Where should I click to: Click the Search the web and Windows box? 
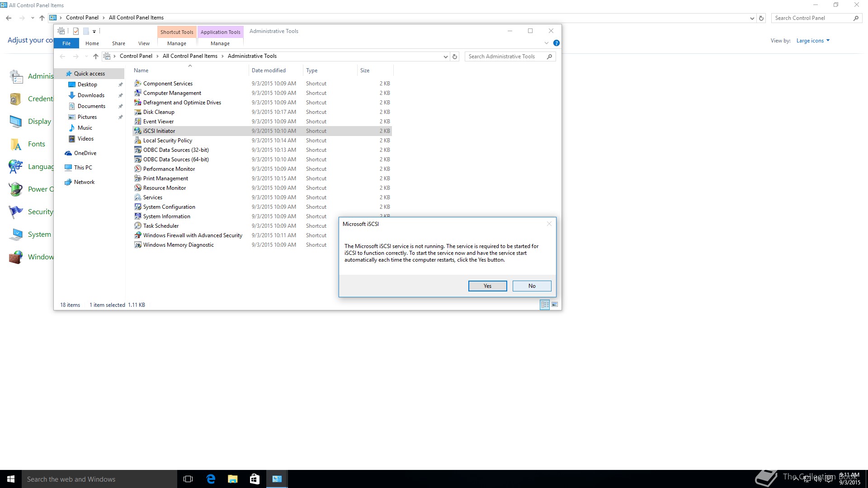[99, 479]
